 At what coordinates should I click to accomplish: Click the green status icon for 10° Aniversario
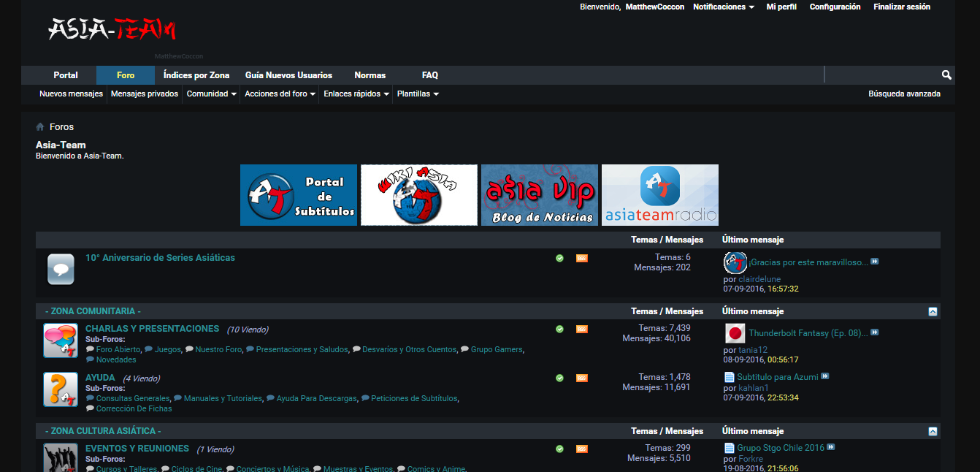[559, 258]
